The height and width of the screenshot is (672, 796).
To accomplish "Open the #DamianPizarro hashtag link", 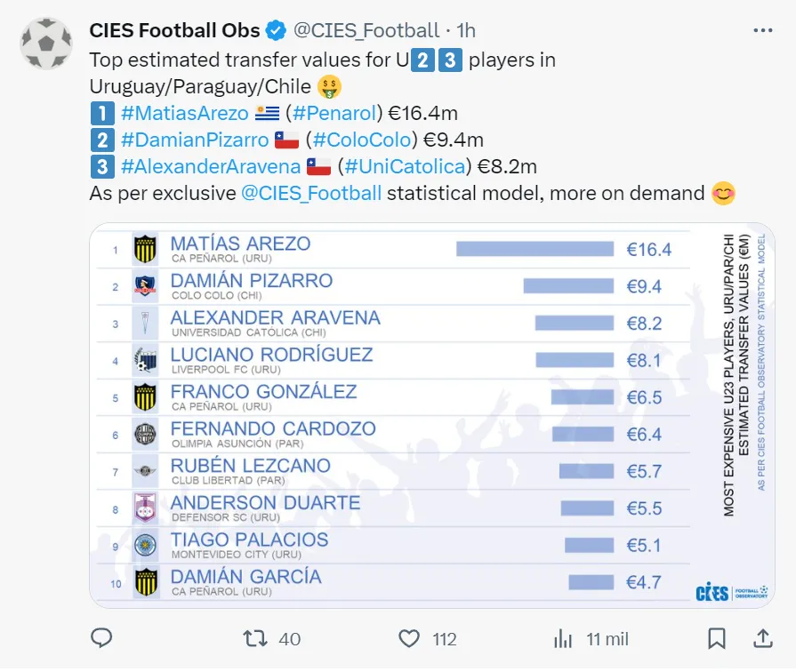I will coord(194,140).
